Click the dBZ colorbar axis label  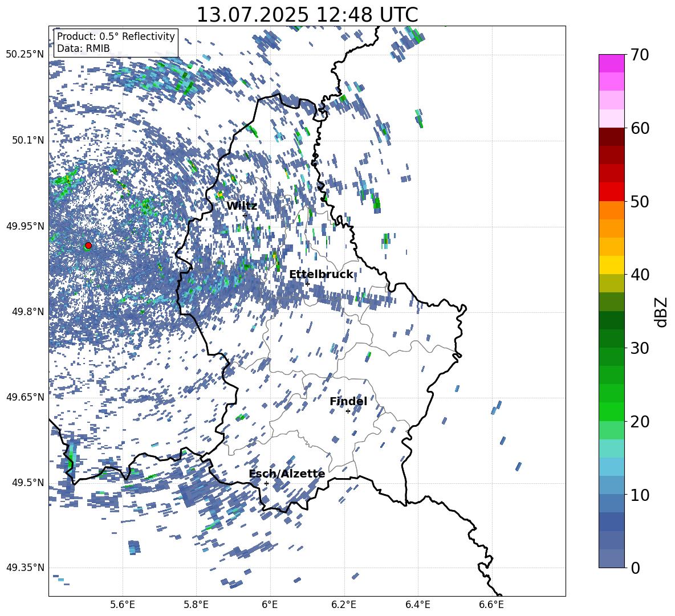click(x=661, y=312)
